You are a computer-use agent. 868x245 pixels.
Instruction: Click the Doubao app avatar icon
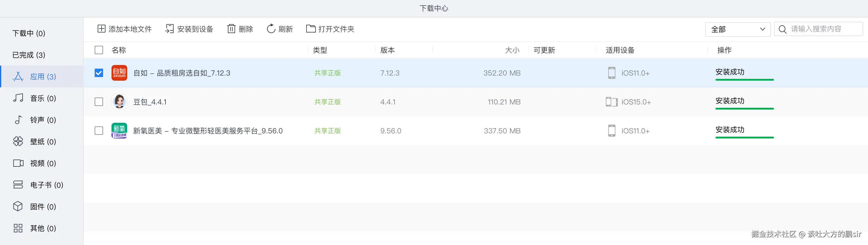tap(119, 102)
